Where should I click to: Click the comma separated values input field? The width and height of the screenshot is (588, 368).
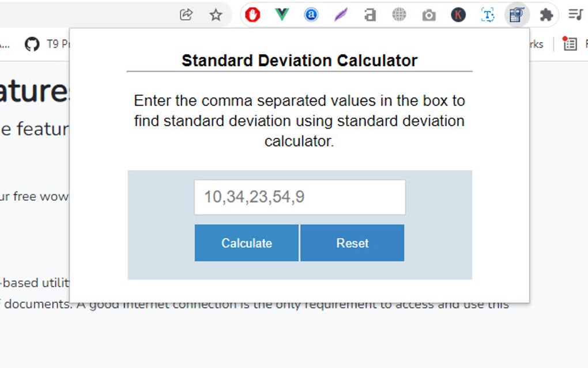point(300,197)
